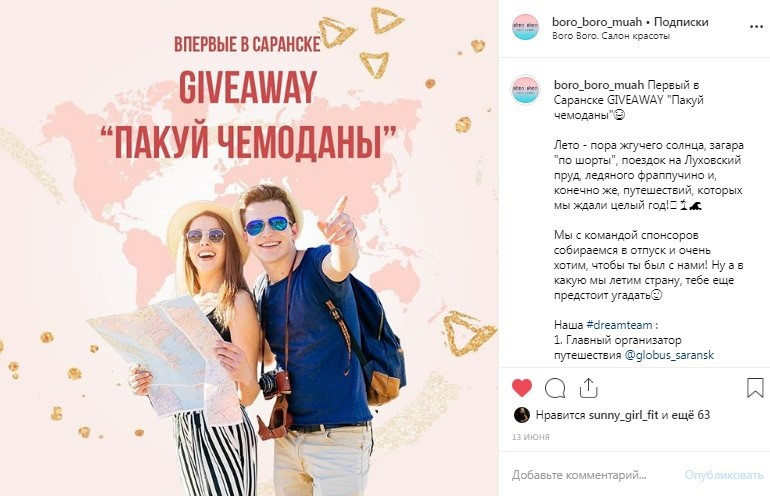
Task: Open the three-dot post options menu
Action: tap(756, 27)
